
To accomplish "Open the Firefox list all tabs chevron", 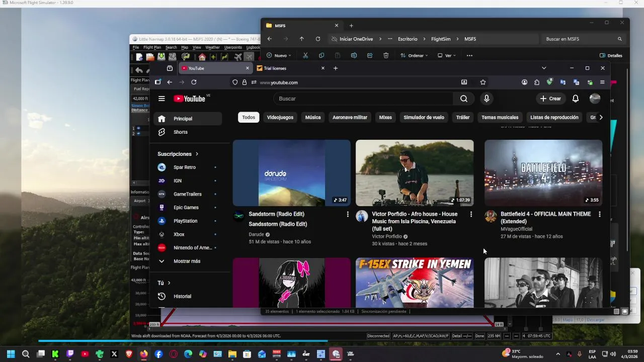I will [544, 68].
